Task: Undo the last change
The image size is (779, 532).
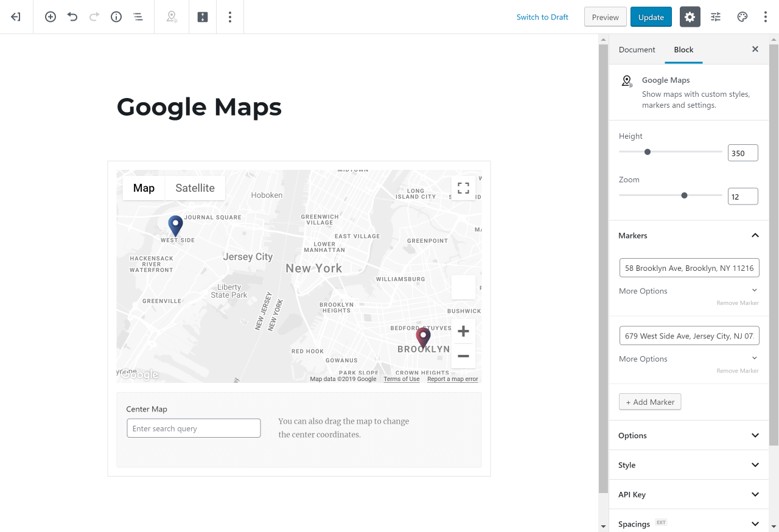Action: point(72,17)
